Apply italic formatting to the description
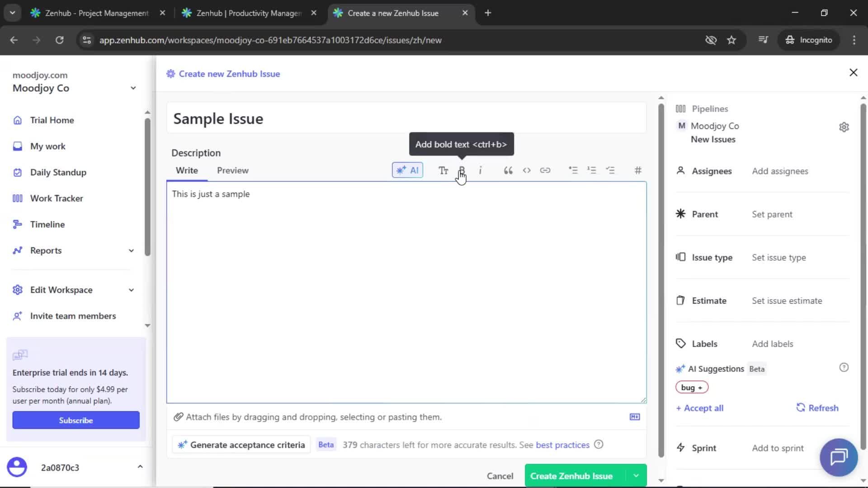868x488 pixels. (x=481, y=170)
